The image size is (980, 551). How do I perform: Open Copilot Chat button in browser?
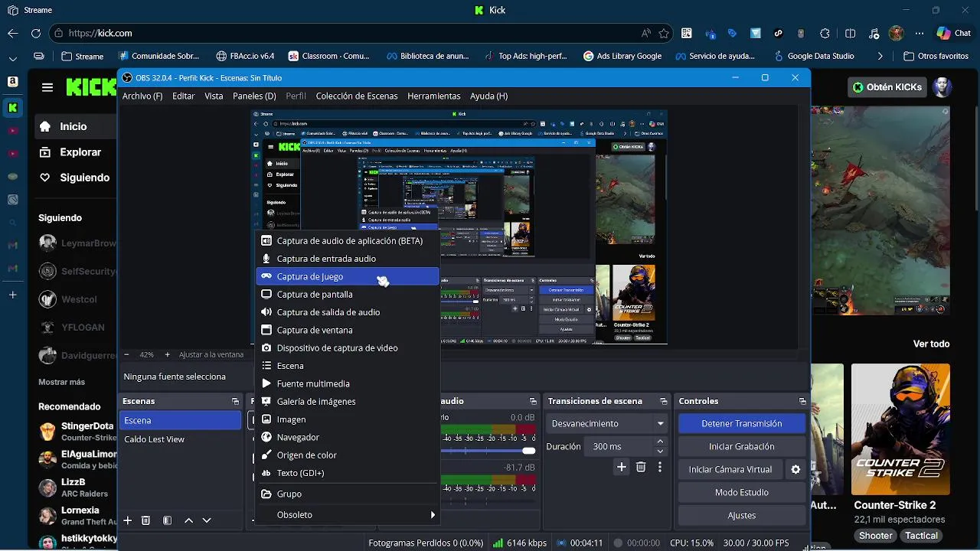click(x=953, y=33)
